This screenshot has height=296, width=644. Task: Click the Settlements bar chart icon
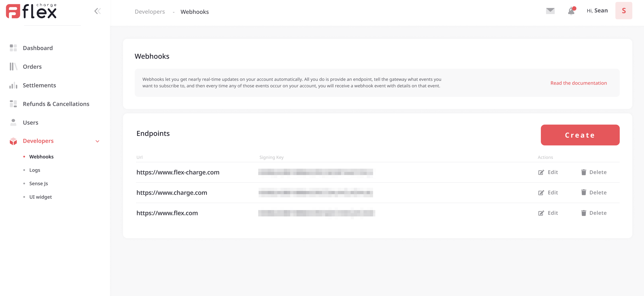[x=13, y=85]
